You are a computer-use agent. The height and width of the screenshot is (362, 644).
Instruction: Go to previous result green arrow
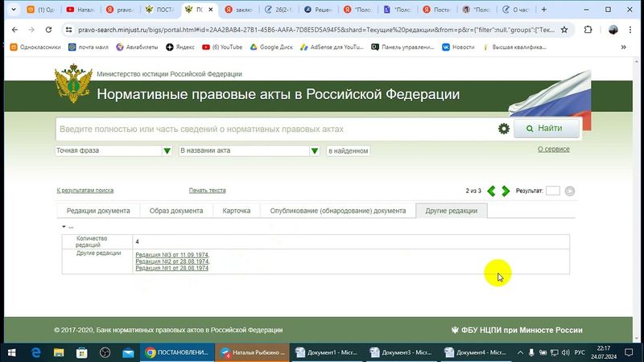(491, 191)
